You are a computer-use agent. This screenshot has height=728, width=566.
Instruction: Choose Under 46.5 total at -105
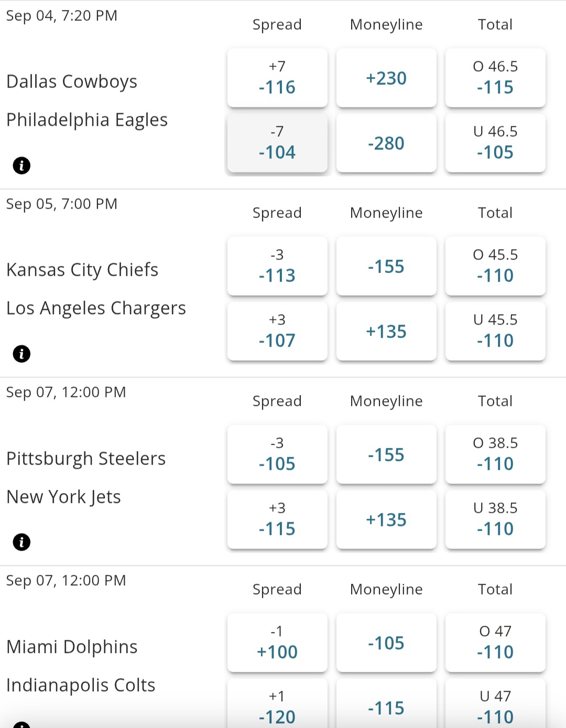click(495, 143)
